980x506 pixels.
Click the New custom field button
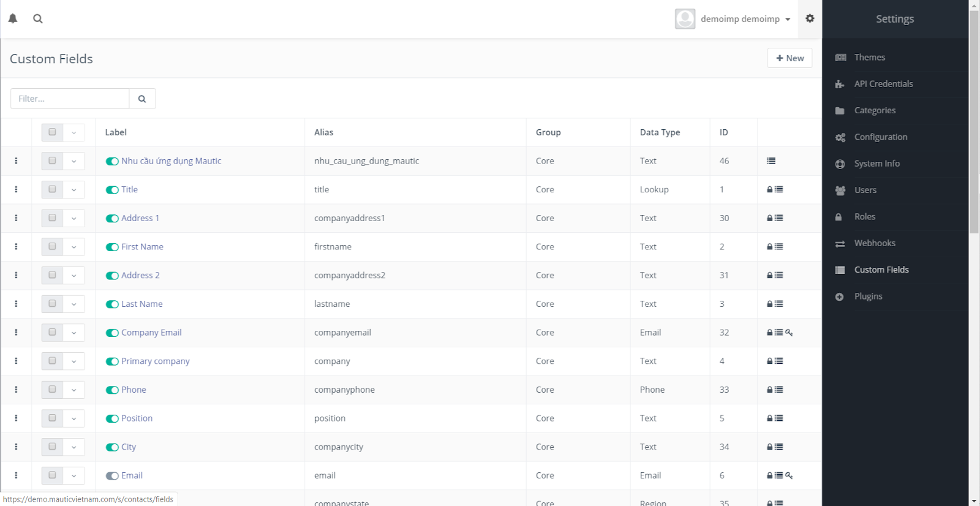(790, 58)
